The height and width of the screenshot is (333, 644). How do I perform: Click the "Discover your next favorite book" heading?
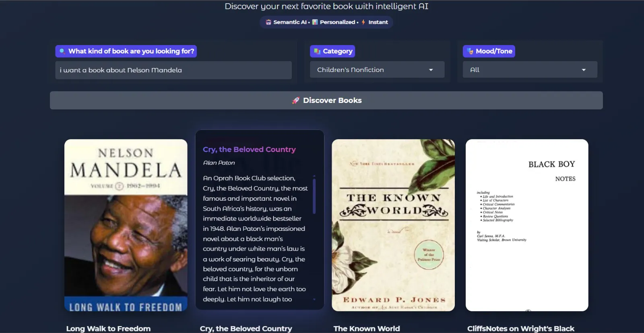click(326, 6)
